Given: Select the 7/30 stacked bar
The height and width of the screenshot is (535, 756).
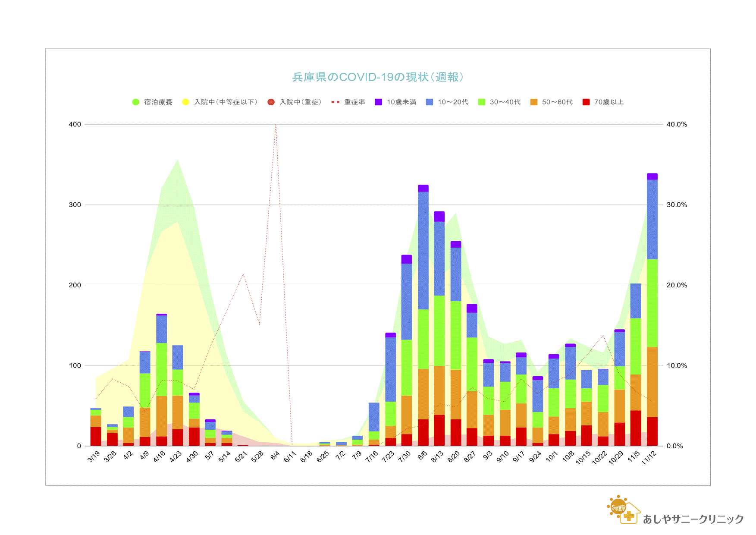Looking at the screenshot, I should (406, 350).
